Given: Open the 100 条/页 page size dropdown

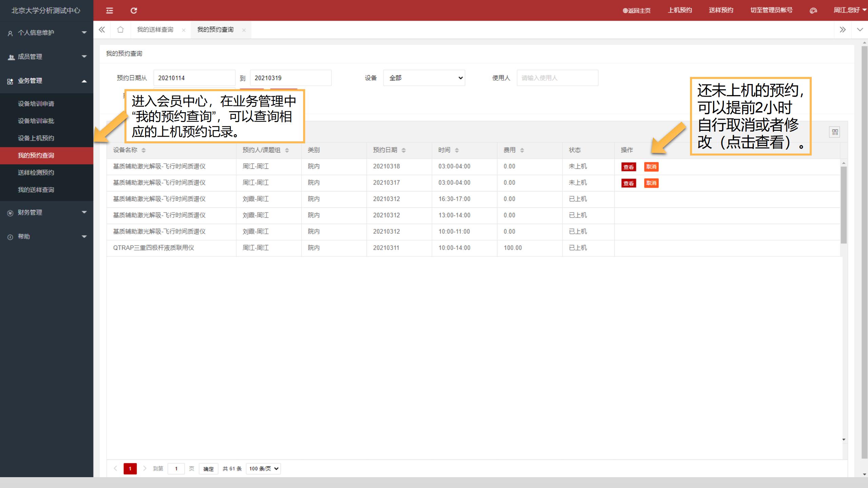Looking at the screenshot, I should click(263, 469).
